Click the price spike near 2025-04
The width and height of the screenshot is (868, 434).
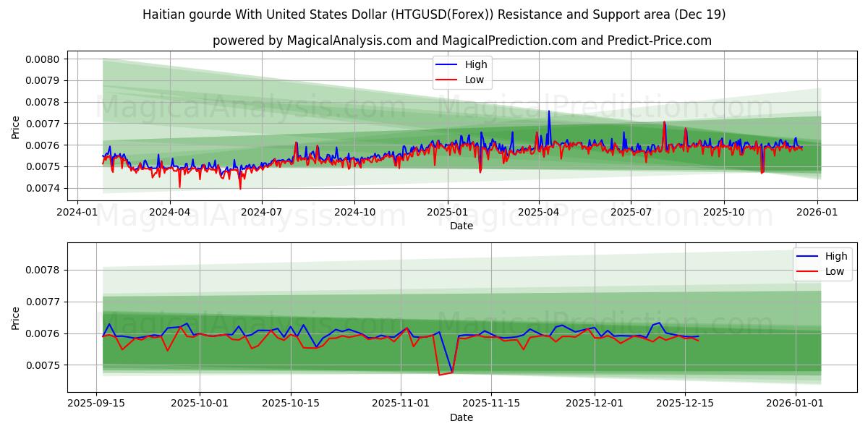549,112
